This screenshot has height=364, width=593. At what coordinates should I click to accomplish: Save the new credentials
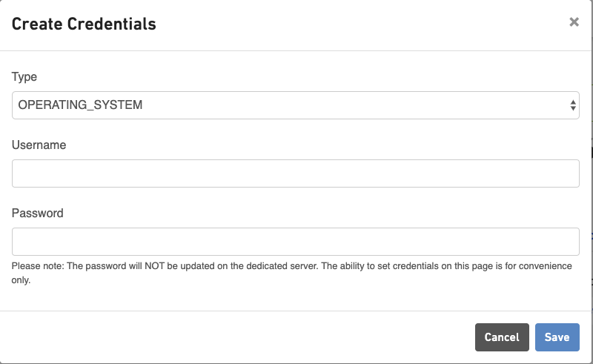pos(557,337)
